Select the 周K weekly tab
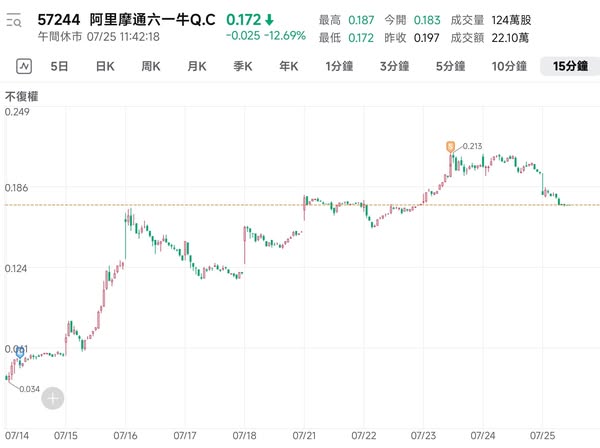The image size is (600, 448). (x=151, y=66)
